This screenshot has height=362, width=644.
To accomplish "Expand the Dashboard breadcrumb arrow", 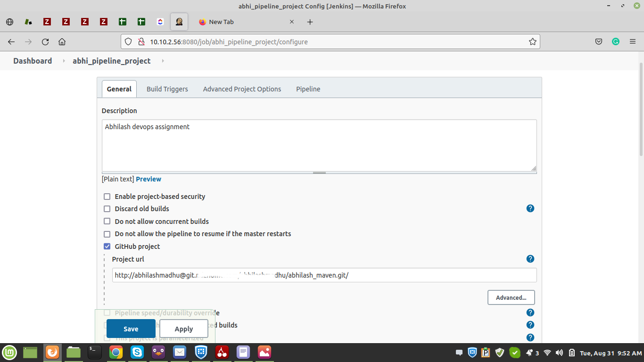I will click(x=63, y=61).
